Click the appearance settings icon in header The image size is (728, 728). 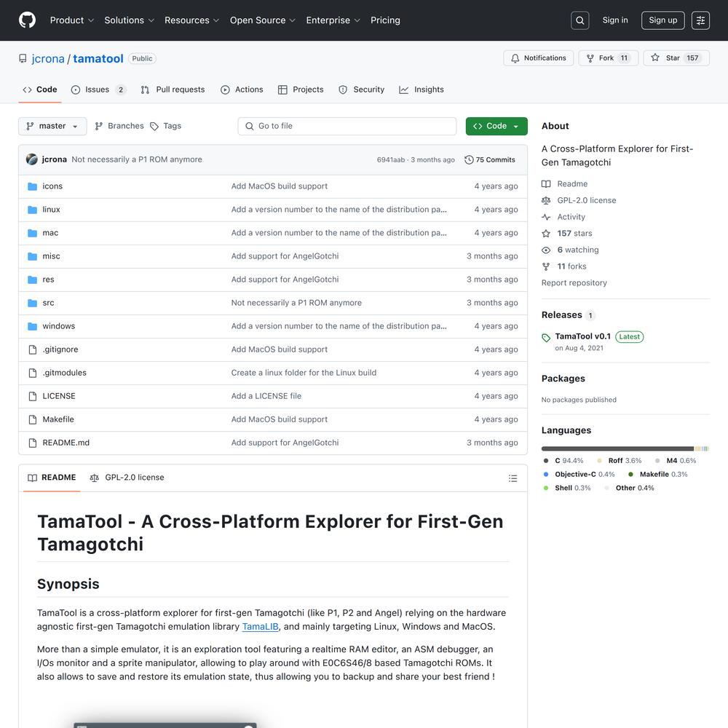[x=700, y=20]
